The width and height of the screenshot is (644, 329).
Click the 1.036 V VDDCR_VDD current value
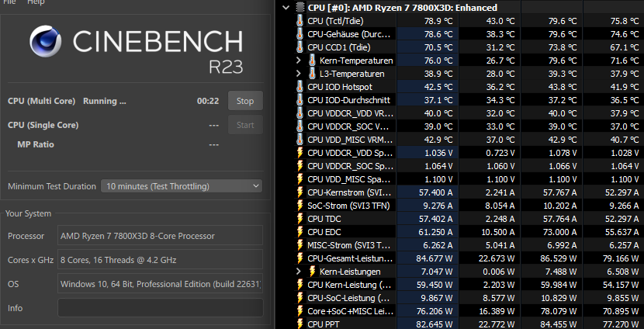click(439, 153)
